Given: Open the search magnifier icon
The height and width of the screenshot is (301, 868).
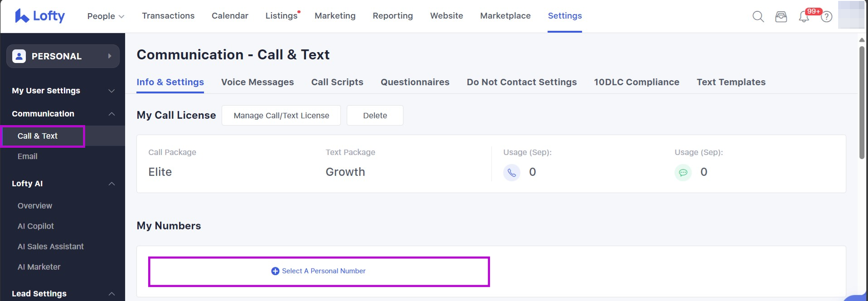Looking at the screenshot, I should click(x=758, y=17).
